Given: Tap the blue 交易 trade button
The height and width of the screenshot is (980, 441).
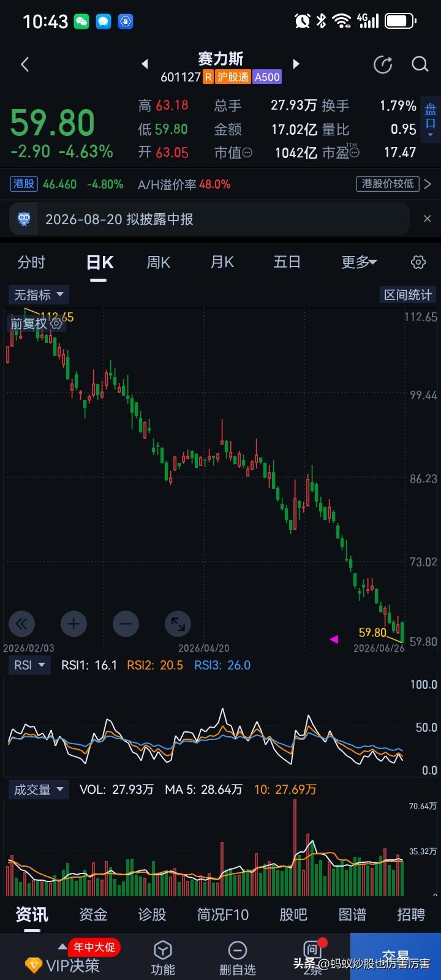Looking at the screenshot, I should [x=396, y=957].
